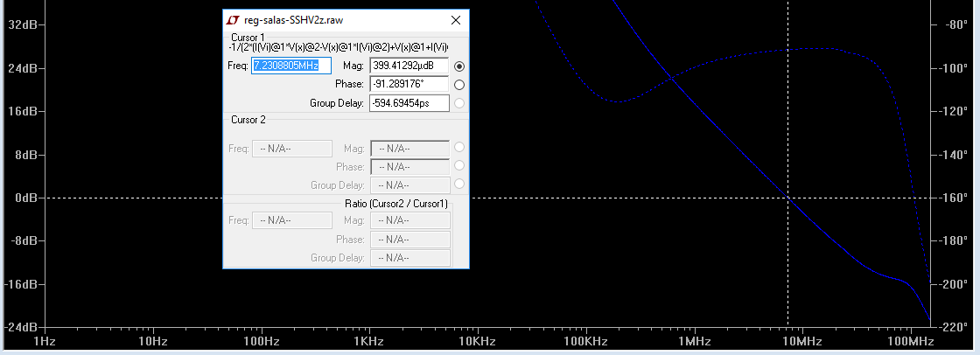Click Ratio Freq N/A field
The height and width of the screenshot is (355, 980).
[x=292, y=220]
